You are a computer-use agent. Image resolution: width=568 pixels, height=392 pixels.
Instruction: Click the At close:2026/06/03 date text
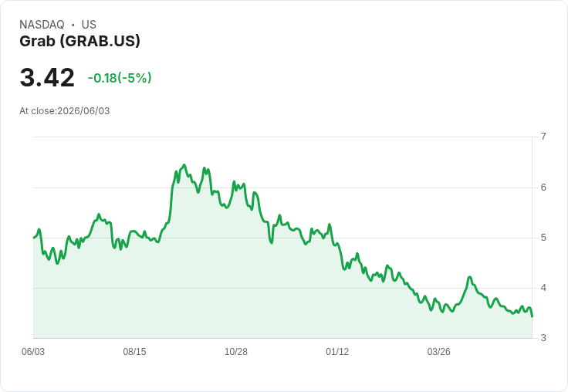(x=65, y=111)
